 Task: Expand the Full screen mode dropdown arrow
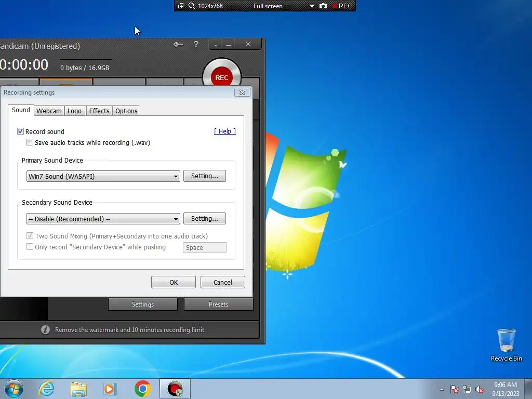pos(312,6)
